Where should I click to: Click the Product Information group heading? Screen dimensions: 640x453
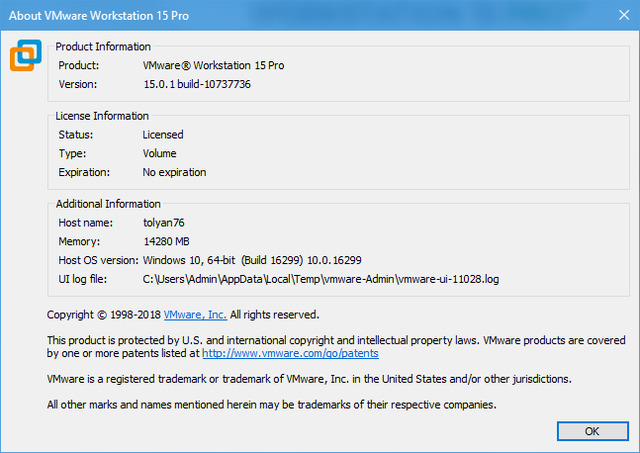coord(103,47)
